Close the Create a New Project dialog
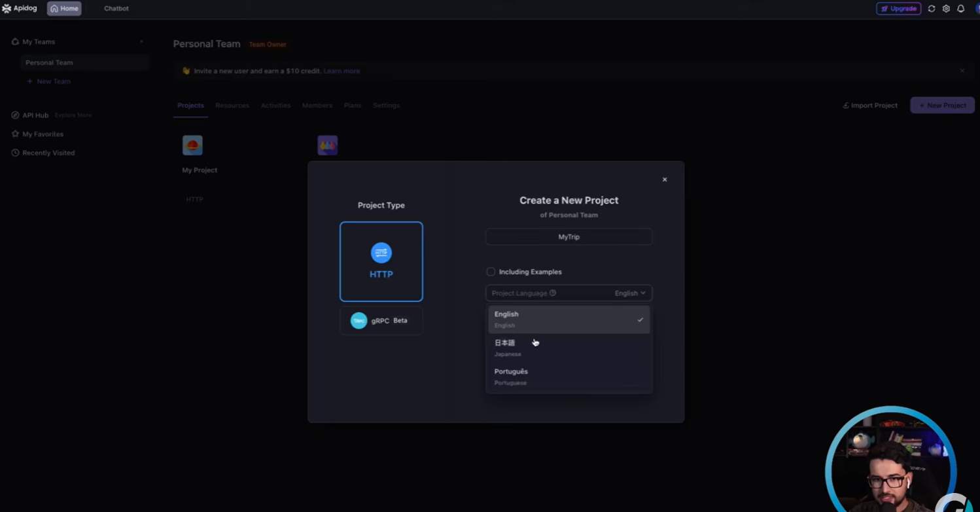Image resolution: width=980 pixels, height=512 pixels. click(664, 179)
